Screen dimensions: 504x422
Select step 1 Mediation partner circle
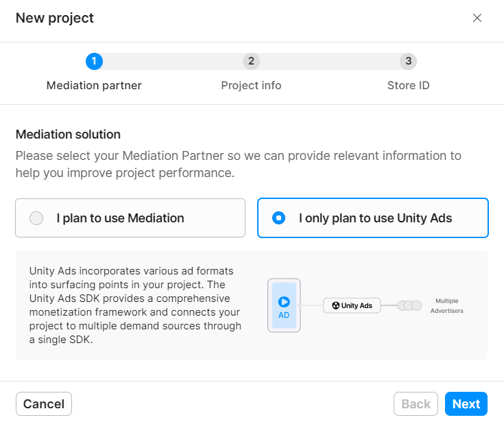(x=94, y=61)
